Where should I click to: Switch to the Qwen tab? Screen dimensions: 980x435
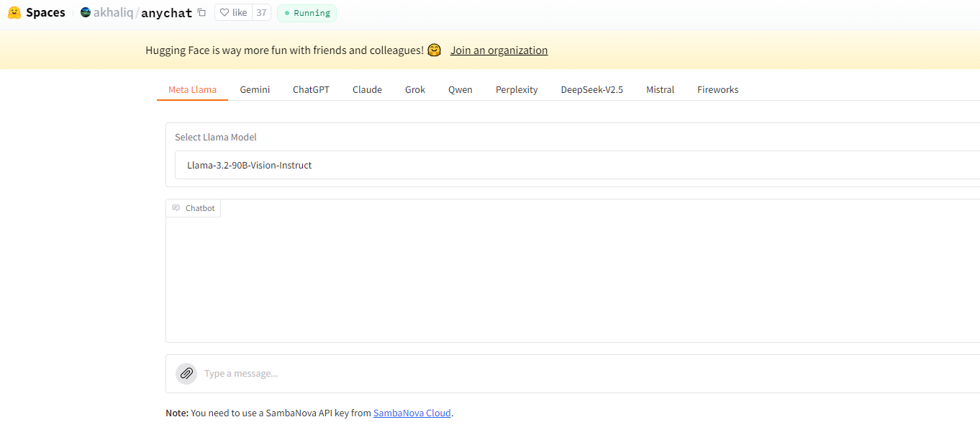click(x=460, y=89)
